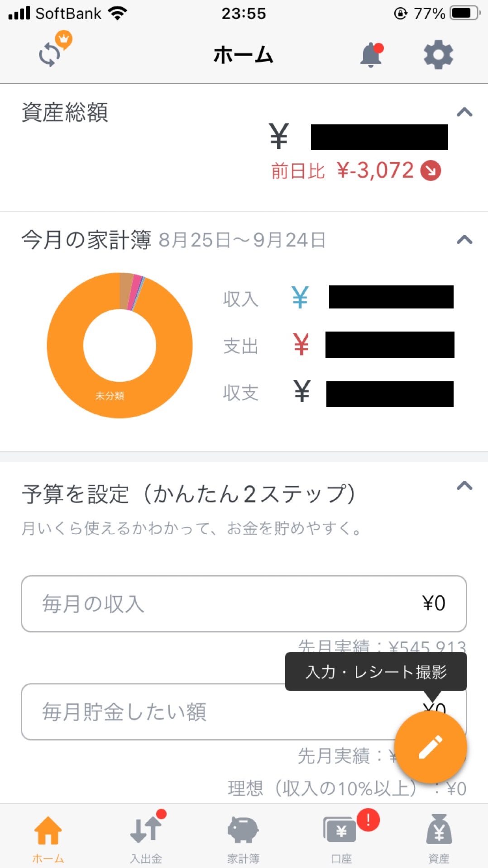The image size is (488, 868).
Task: Collapse the 資産総額 section
Action: 464,112
